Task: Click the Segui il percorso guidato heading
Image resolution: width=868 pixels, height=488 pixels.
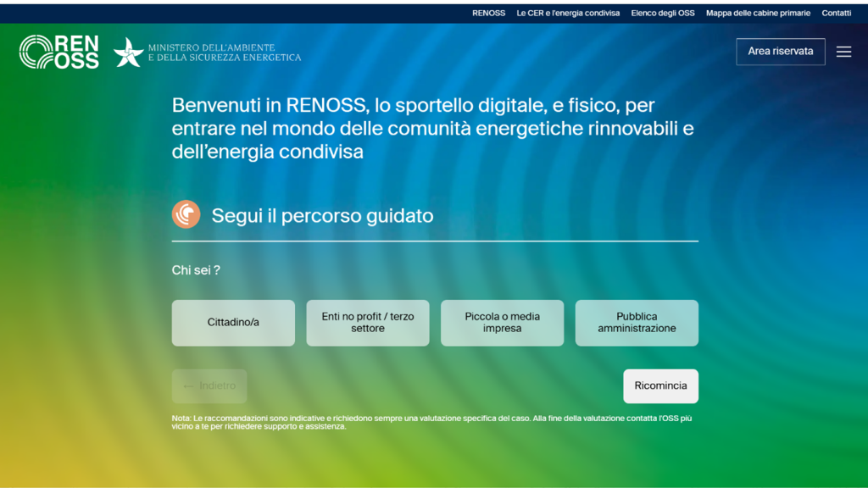Action: 322,216
